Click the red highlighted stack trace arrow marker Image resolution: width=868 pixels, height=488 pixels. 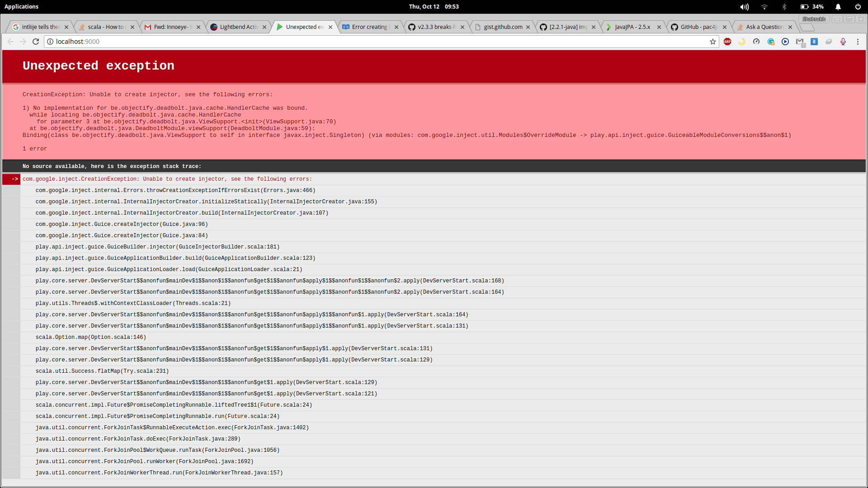[14, 179]
